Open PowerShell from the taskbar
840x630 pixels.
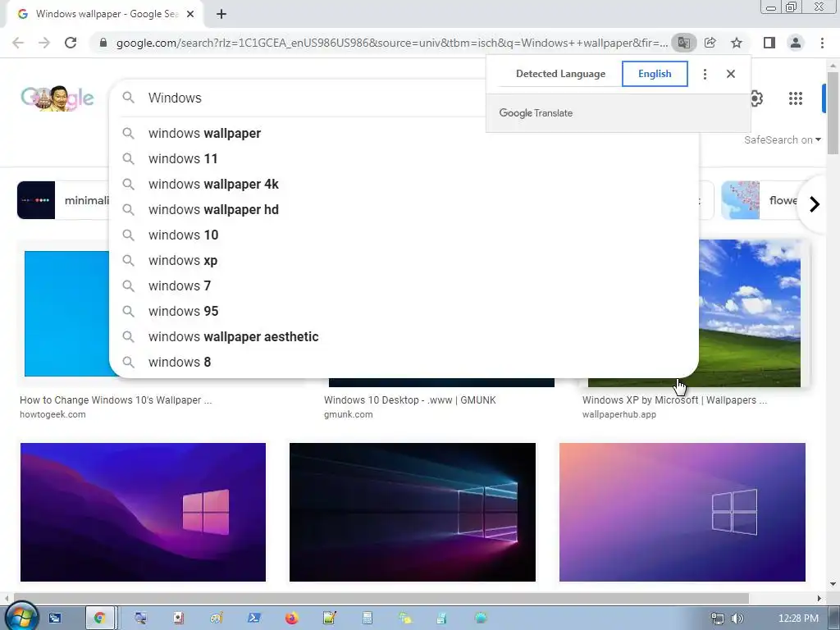pos(254,619)
